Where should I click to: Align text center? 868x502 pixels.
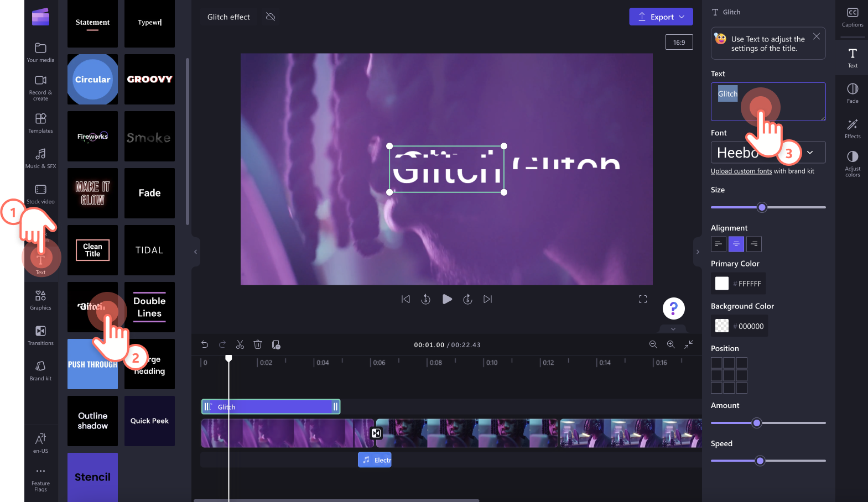click(736, 244)
